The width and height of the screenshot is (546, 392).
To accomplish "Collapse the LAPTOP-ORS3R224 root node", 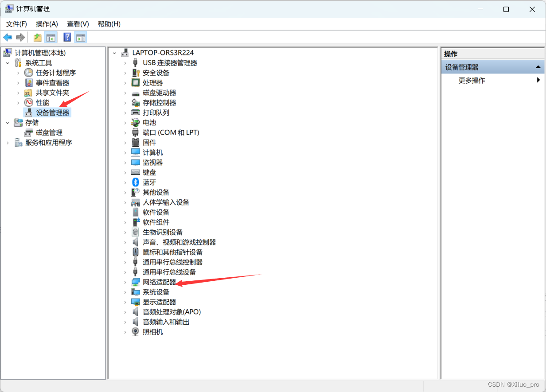I will (114, 53).
